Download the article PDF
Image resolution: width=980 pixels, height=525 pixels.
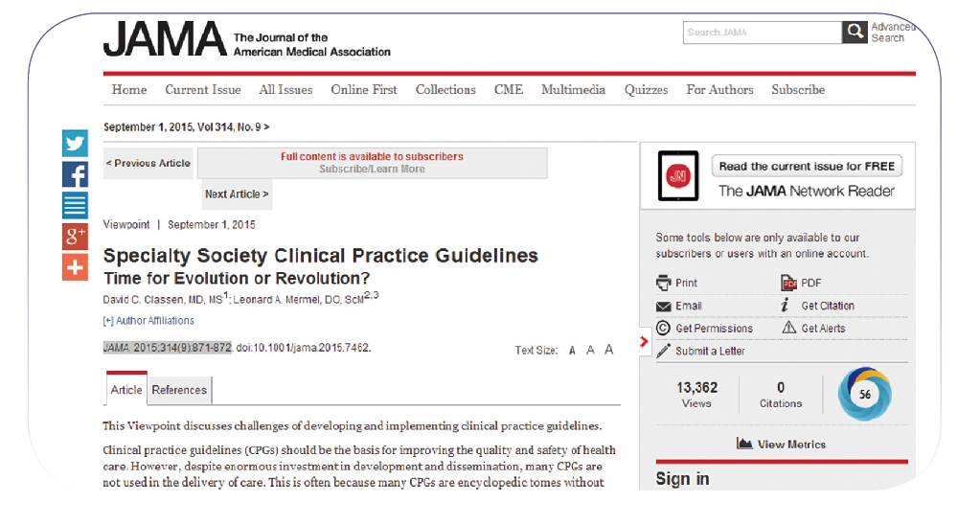(789, 283)
